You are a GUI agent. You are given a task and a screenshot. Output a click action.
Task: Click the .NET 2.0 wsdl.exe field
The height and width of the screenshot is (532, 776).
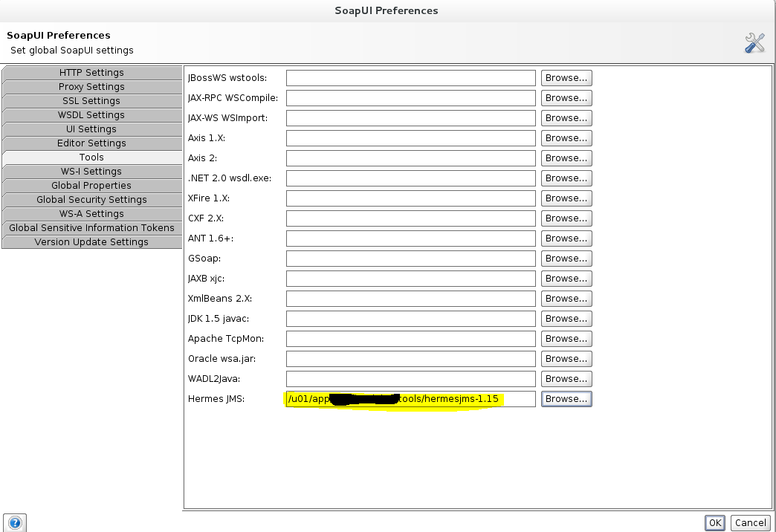pyautogui.click(x=411, y=178)
